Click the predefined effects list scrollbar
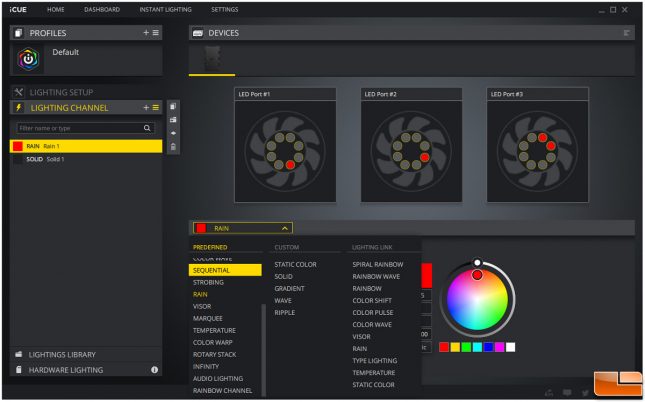Screen dimensions: 645x402 [x=263, y=350]
